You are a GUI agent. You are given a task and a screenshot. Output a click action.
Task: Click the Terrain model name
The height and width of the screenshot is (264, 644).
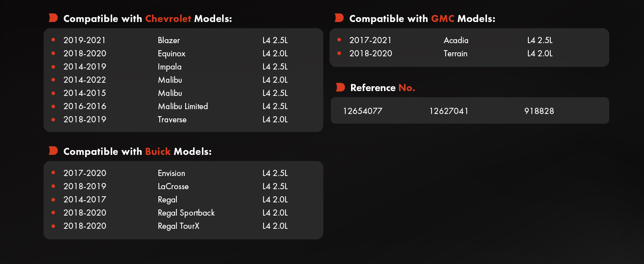[x=456, y=54]
